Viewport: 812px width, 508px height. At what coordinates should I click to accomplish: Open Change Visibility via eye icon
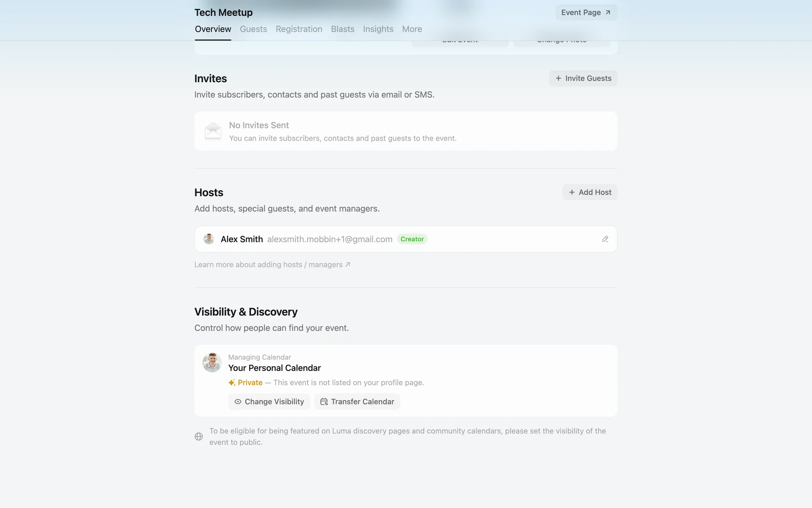(238, 402)
